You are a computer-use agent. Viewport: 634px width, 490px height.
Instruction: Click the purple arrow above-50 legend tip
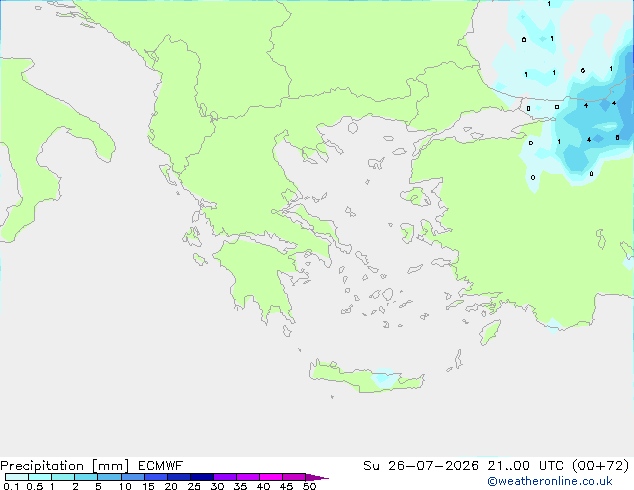click(x=317, y=477)
